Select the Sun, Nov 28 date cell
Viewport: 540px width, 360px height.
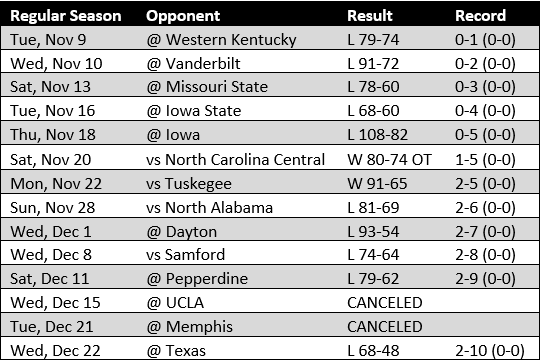point(53,208)
